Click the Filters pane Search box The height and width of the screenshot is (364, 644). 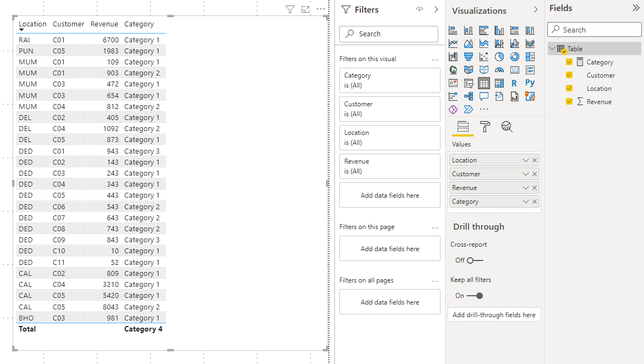point(389,34)
